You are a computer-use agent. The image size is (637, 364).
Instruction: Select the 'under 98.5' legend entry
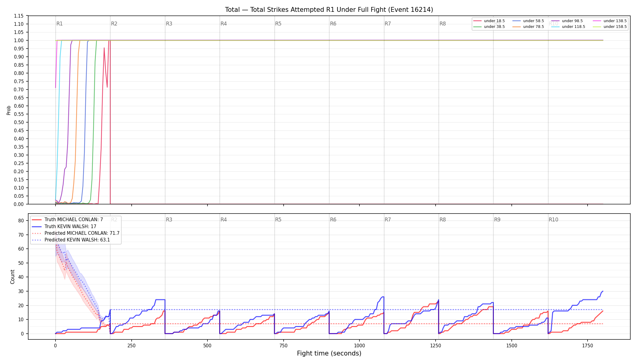tap(567, 21)
